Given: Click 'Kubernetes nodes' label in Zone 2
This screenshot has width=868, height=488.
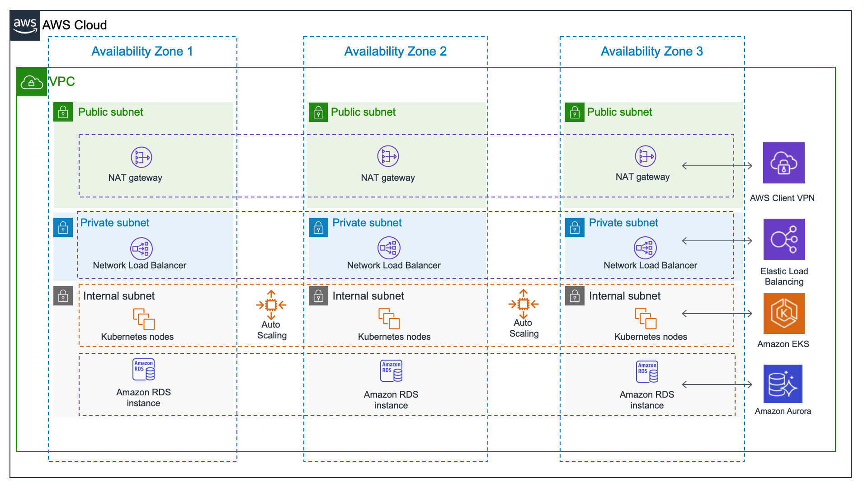Looking at the screenshot, I should point(394,337).
